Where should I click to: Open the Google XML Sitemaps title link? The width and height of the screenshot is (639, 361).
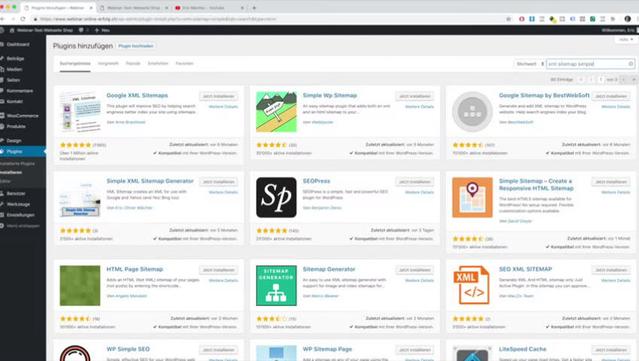(137, 95)
